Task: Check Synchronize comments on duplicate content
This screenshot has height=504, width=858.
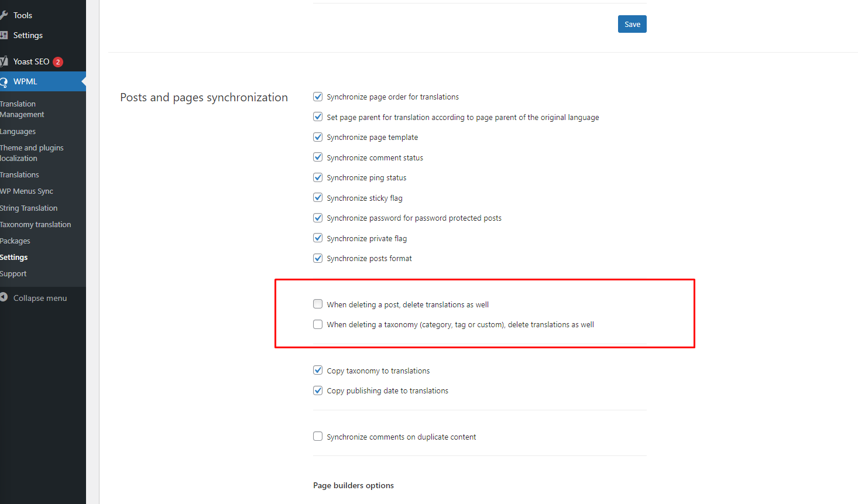Action: click(x=318, y=436)
